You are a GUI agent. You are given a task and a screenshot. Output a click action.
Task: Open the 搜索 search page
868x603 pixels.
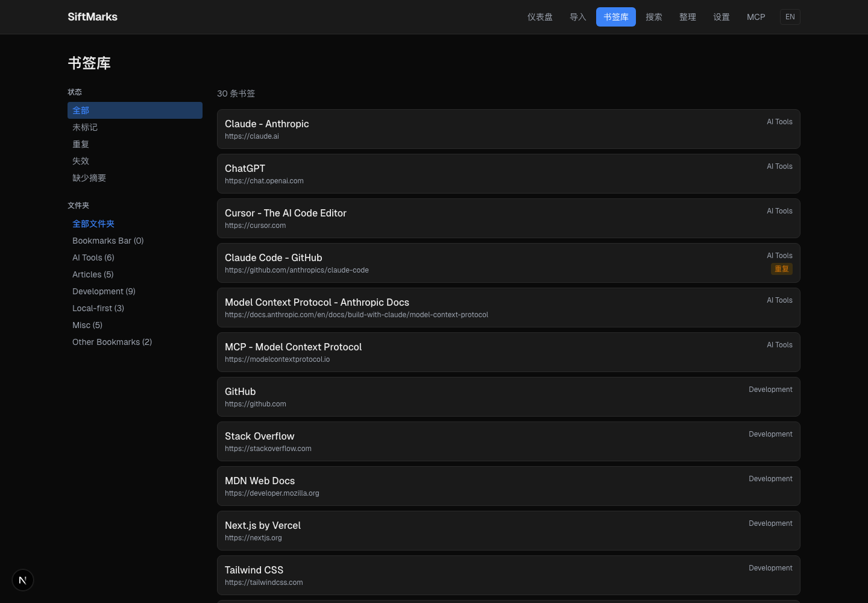[654, 17]
